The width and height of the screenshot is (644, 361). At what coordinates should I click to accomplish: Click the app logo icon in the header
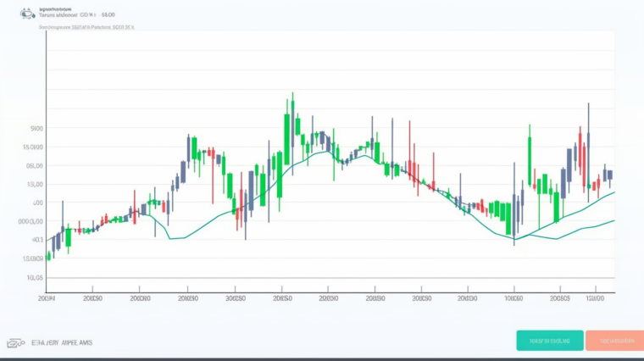[28, 14]
